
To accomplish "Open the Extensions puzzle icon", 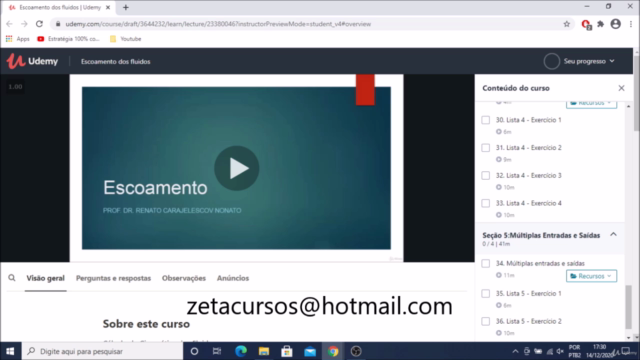I will pos(600,24).
